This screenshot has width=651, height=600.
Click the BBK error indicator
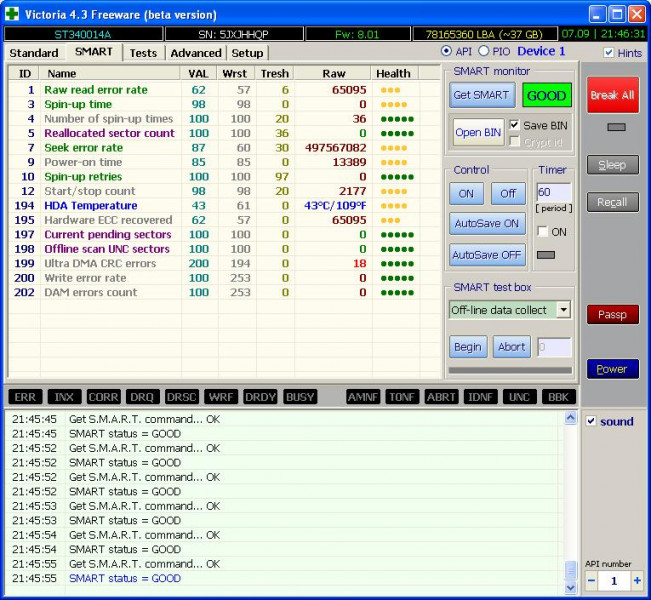pos(558,397)
